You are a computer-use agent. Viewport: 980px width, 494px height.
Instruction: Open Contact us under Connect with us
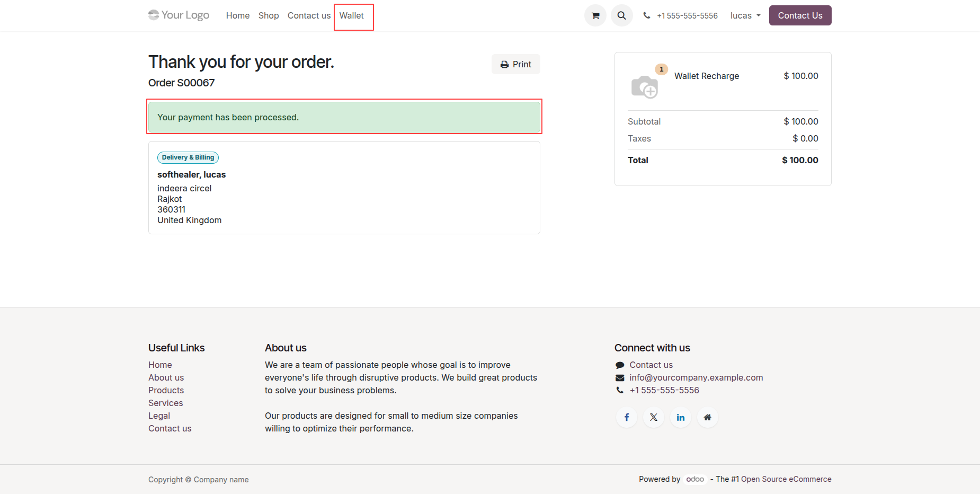tap(651, 365)
